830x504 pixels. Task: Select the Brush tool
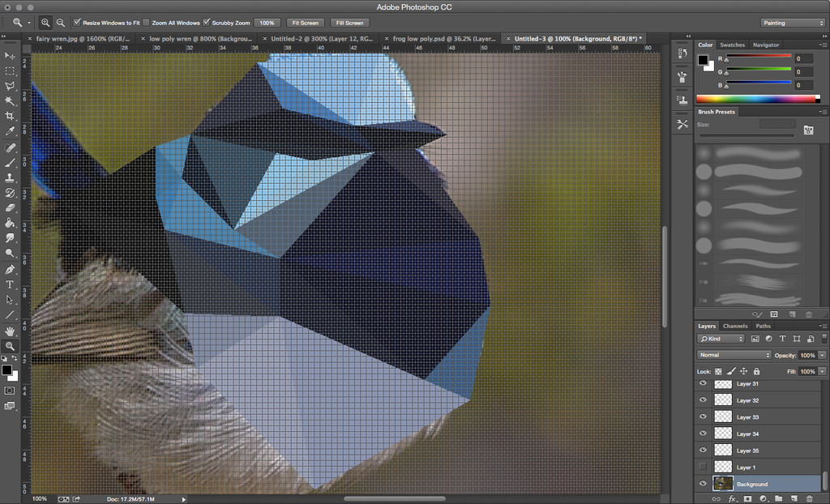coord(10,162)
